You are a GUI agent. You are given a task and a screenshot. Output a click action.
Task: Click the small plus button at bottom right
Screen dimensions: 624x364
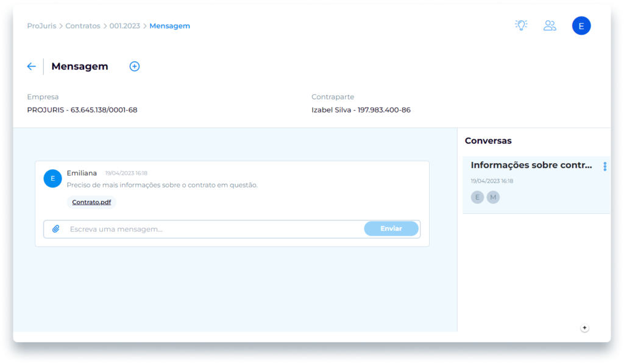tap(584, 328)
